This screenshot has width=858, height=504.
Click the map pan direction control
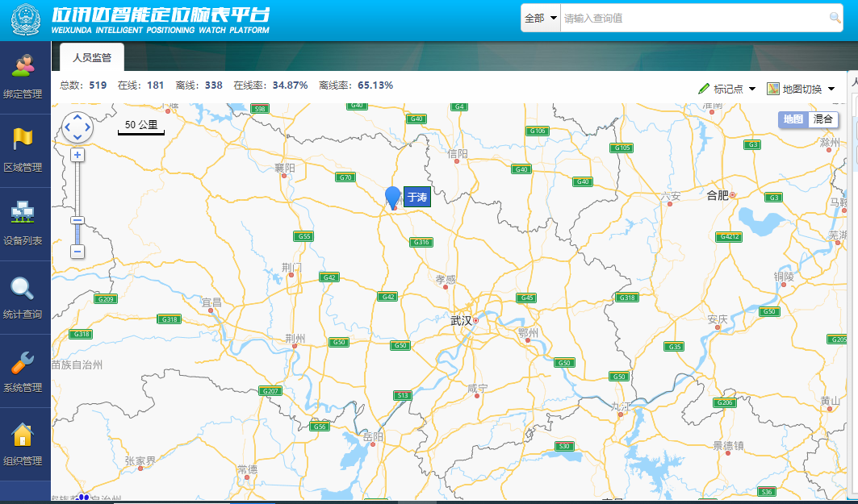77,127
